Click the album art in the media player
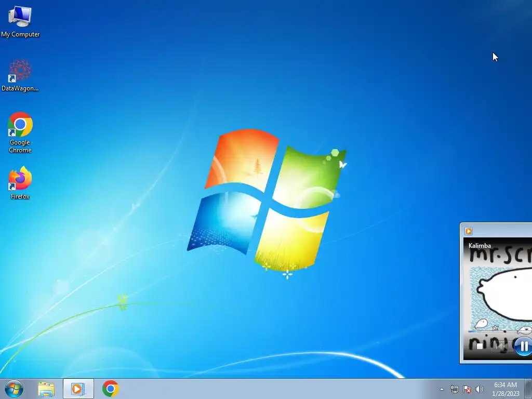532x399 pixels. pyautogui.click(x=498, y=299)
